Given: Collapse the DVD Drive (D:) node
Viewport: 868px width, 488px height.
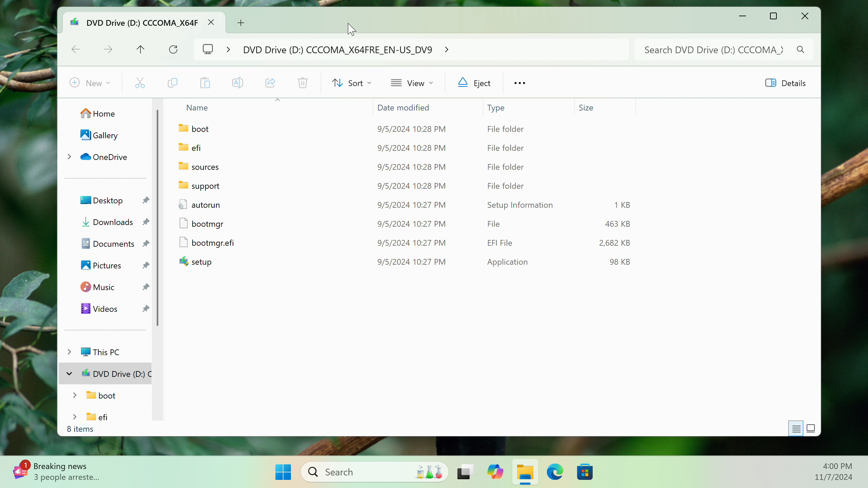Looking at the screenshot, I should pos(69,373).
